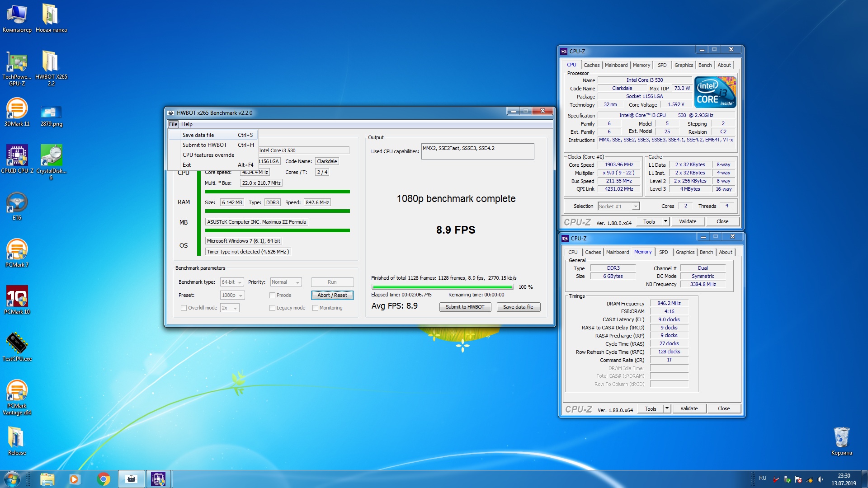Enable the Monitoring checkbox

[315, 308]
